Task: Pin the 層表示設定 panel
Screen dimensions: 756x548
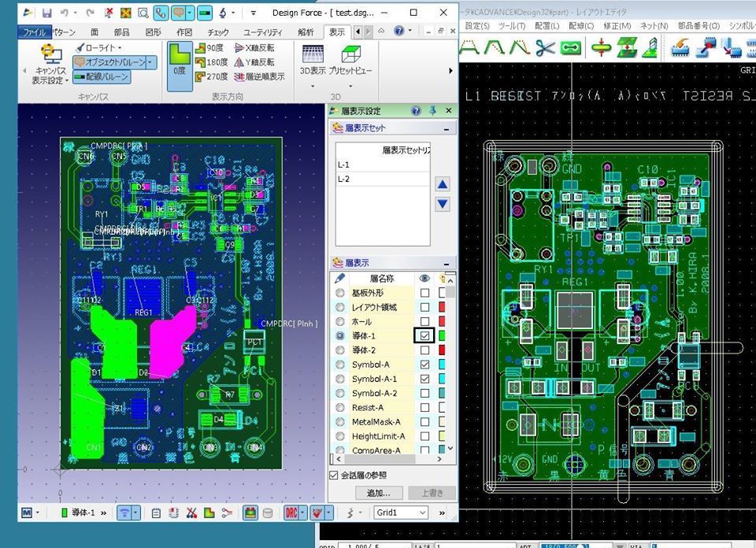Action: 432,111
